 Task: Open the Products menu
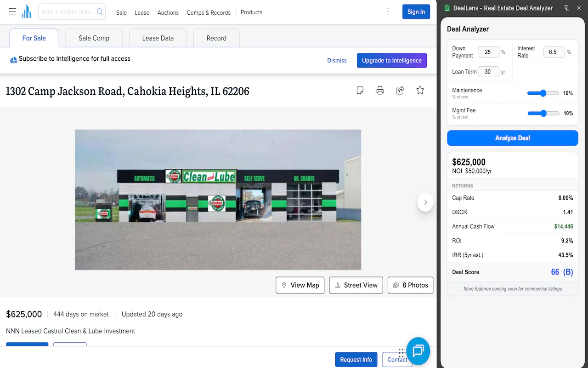click(251, 12)
